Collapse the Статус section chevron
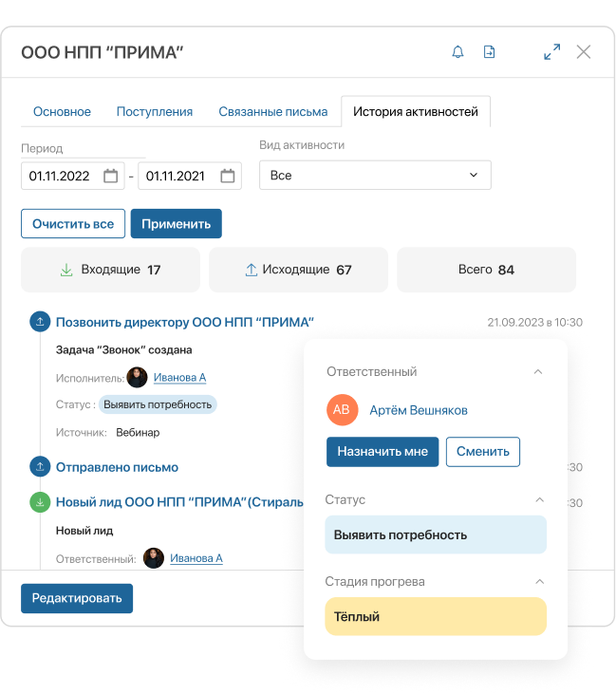This screenshot has width=616, height=694. 539,499
